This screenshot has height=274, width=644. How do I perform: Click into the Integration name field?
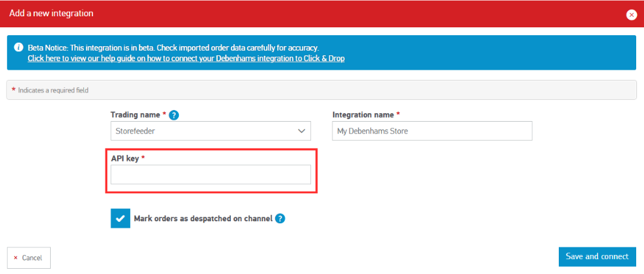click(432, 131)
